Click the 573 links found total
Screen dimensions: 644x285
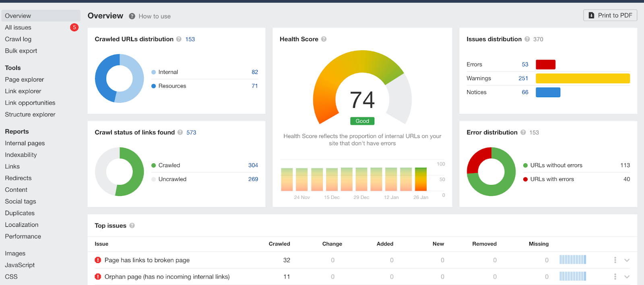pyautogui.click(x=191, y=132)
